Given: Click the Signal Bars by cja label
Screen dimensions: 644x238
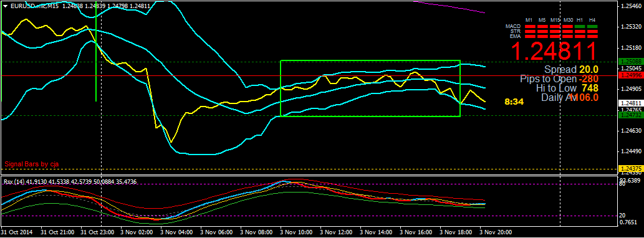Looking at the screenshot, I should [x=32, y=164].
